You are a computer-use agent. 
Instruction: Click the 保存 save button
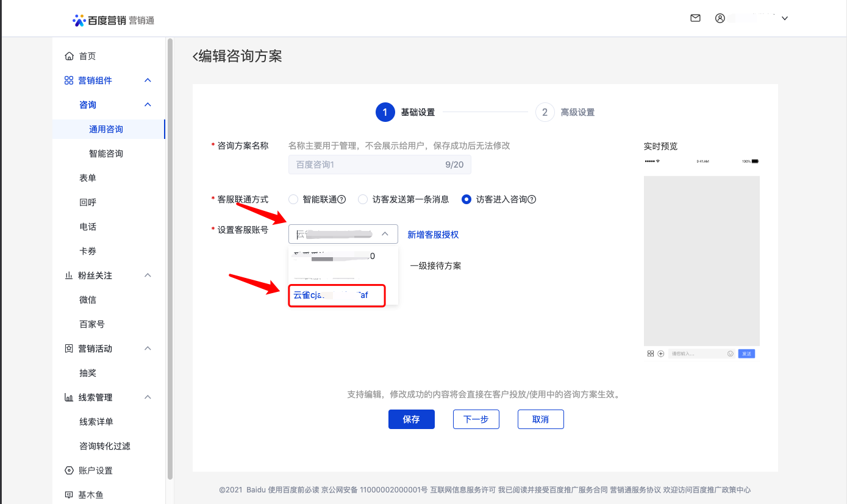coord(411,419)
